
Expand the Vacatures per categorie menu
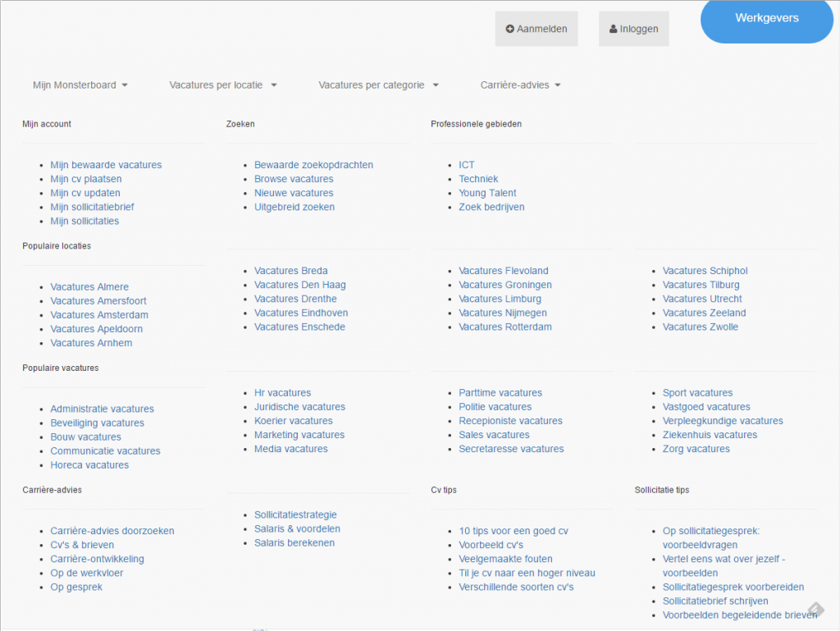(378, 85)
